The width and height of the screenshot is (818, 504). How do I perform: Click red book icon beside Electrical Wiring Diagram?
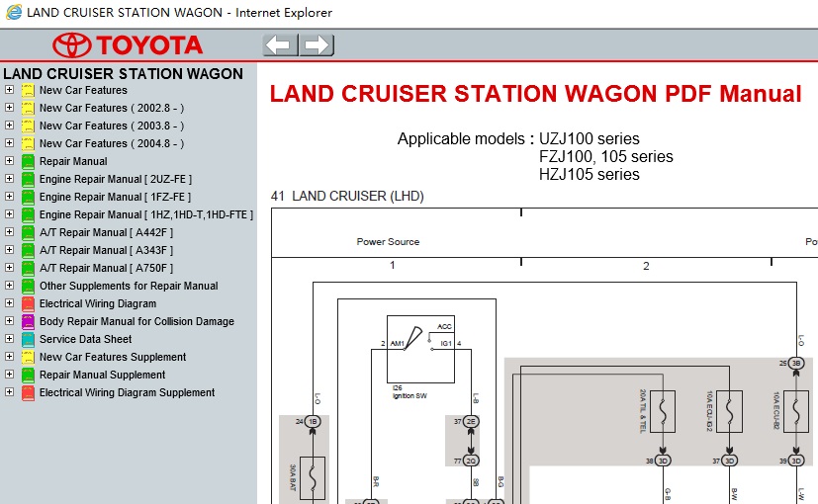tap(28, 303)
